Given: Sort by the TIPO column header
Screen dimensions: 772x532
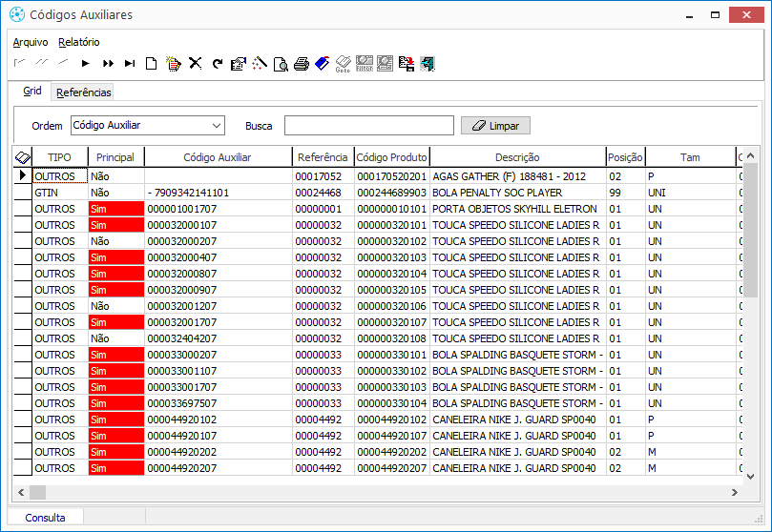Looking at the screenshot, I should point(59,157).
